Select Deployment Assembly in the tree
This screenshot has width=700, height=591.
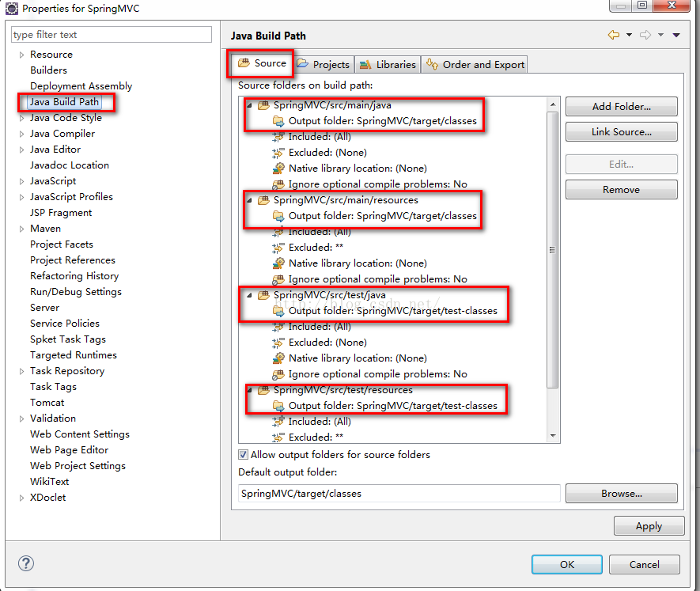click(81, 86)
